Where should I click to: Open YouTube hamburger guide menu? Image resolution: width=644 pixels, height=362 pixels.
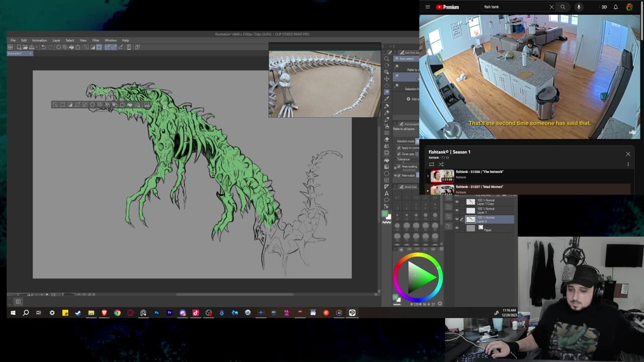click(x=428, y=7)
